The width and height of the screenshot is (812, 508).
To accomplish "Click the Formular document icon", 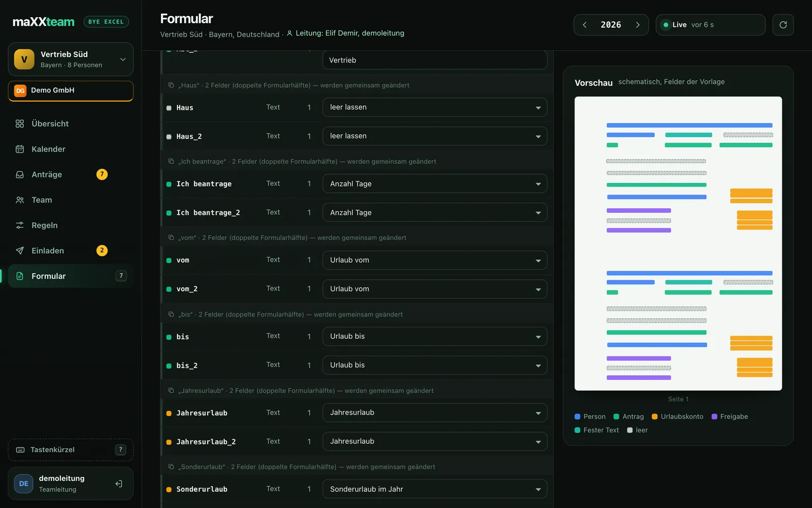I will 20,276.
